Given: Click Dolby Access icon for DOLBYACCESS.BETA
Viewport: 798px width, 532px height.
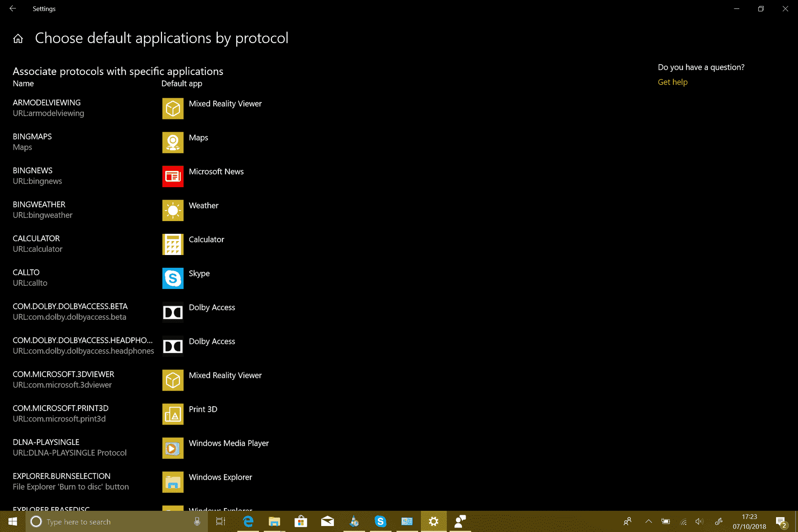Looking at the screenshot, I should [x=173, y=312].
